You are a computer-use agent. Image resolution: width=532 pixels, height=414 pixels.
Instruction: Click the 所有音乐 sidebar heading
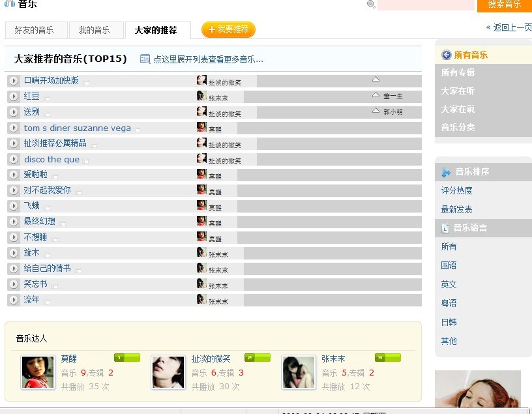[471, 55]
